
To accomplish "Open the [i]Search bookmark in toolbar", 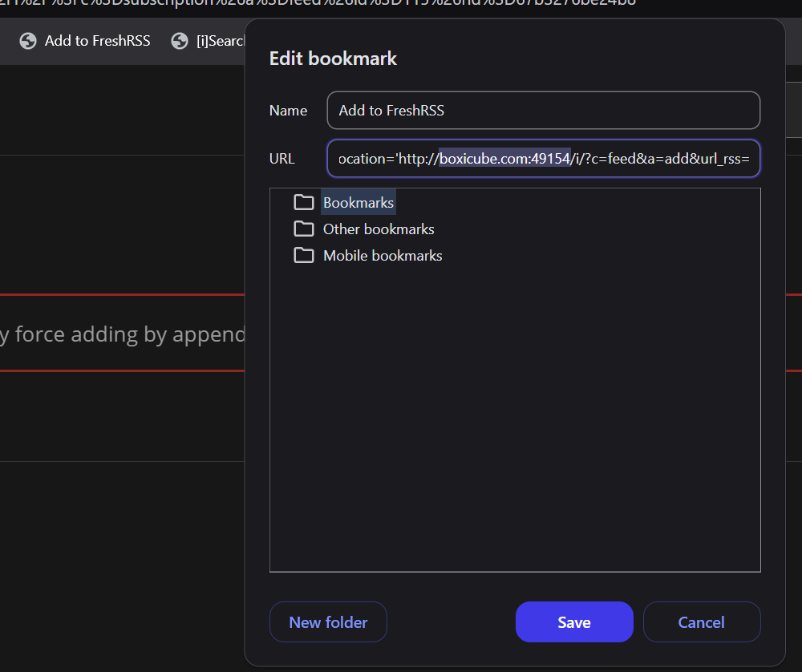I will [209, 41].
